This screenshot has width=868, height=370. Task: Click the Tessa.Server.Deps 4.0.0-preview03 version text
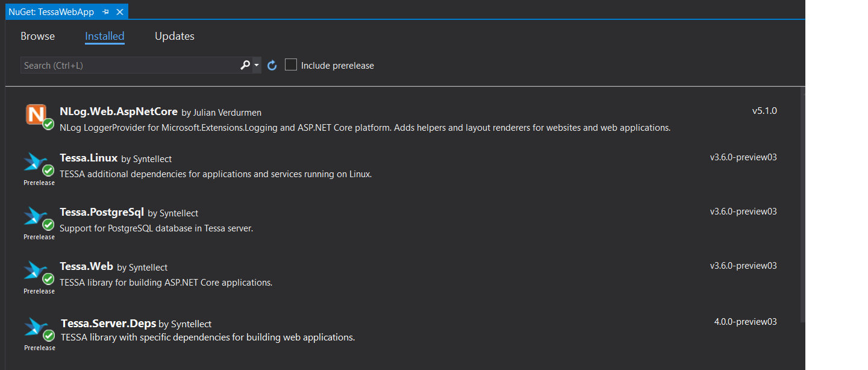tap(745, 322)
